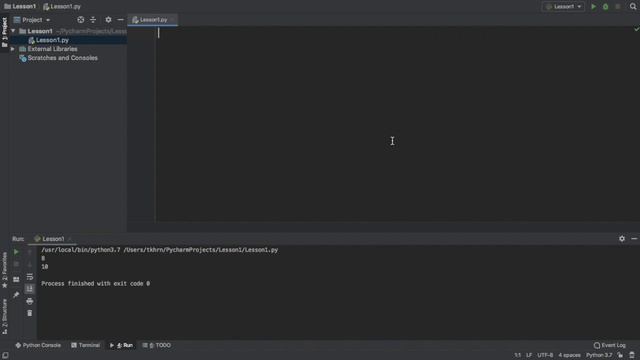Click Lesson1 breadcrumb in navigation bar
640x360 pixels.
coord(20,7)
